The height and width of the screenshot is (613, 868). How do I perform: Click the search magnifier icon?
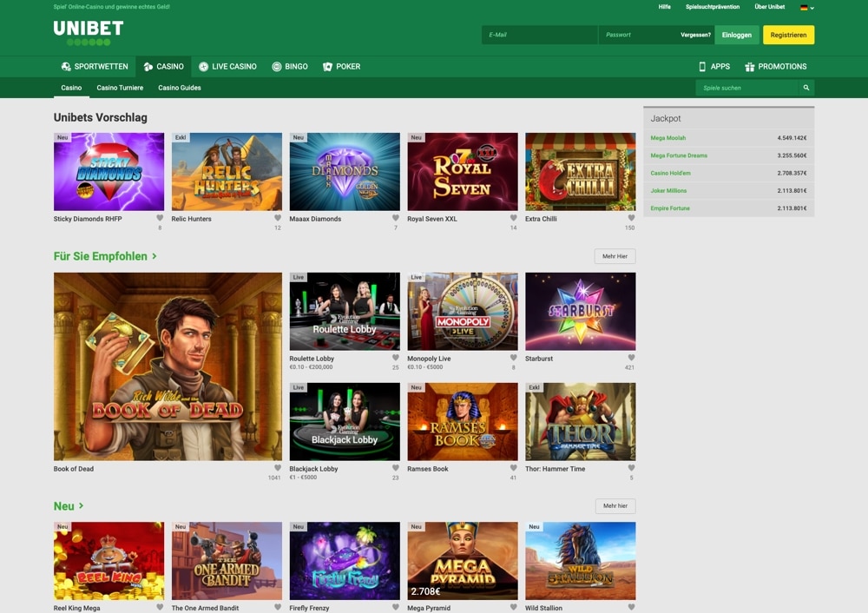806,88
